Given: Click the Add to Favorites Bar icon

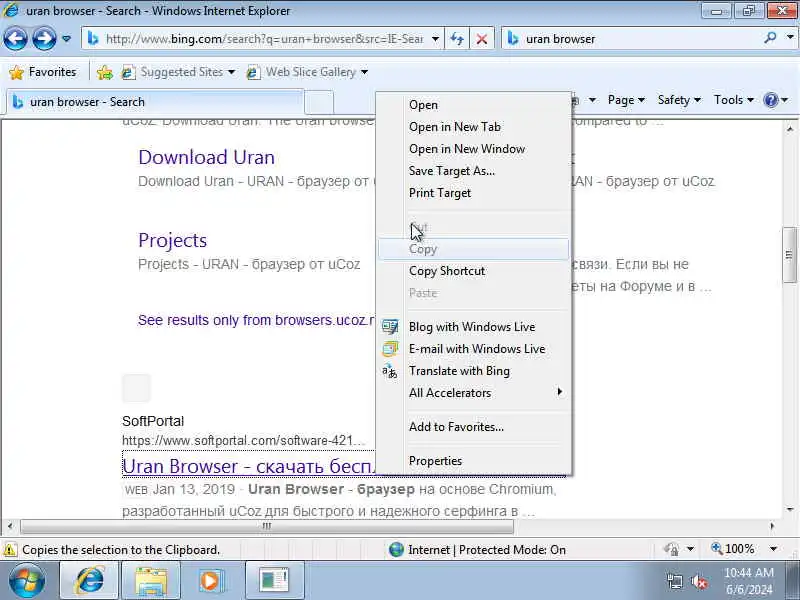Looking at the screenshot, I should [x=105, y=72].
